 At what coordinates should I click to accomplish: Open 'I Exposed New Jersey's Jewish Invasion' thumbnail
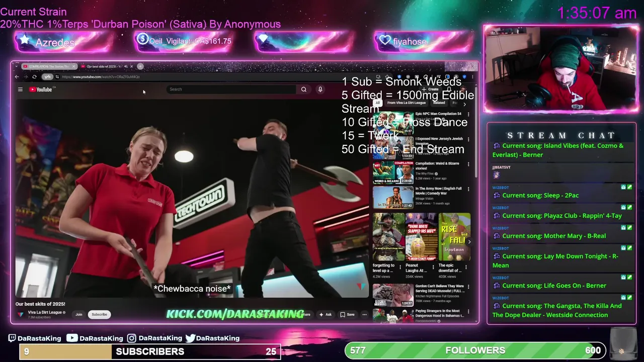(393, 147)
